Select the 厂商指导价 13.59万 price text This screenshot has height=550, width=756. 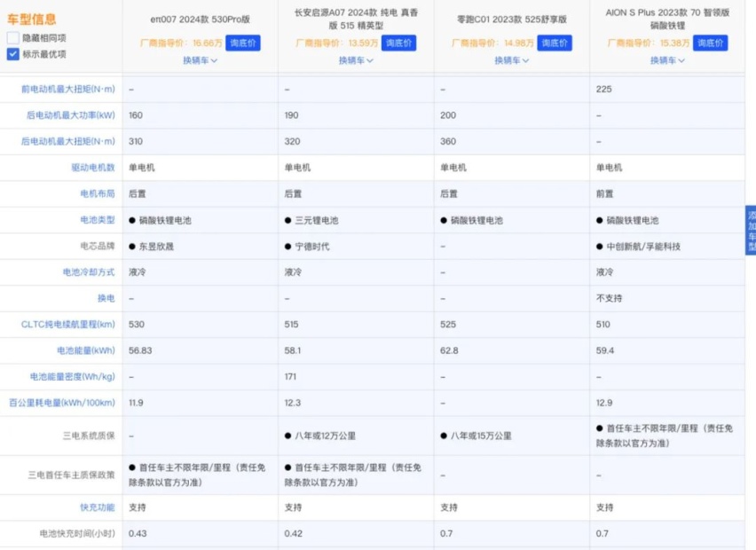pyautogui.click(x=337, y=43)
